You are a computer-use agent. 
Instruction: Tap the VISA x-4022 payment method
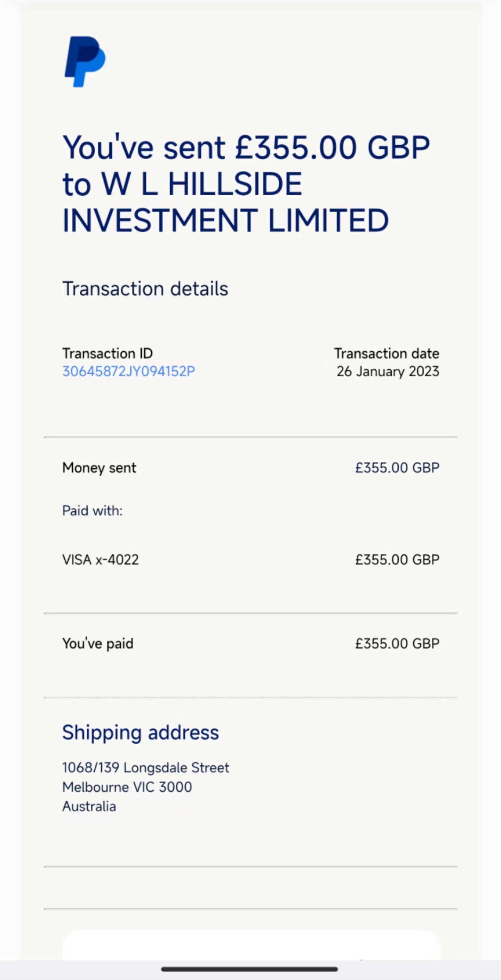(100, 559)
